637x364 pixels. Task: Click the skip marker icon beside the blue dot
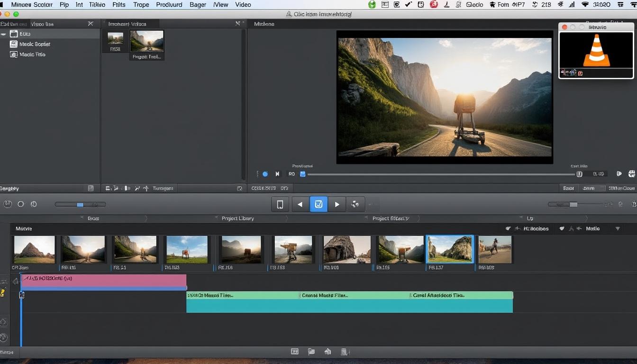point(278,174)
